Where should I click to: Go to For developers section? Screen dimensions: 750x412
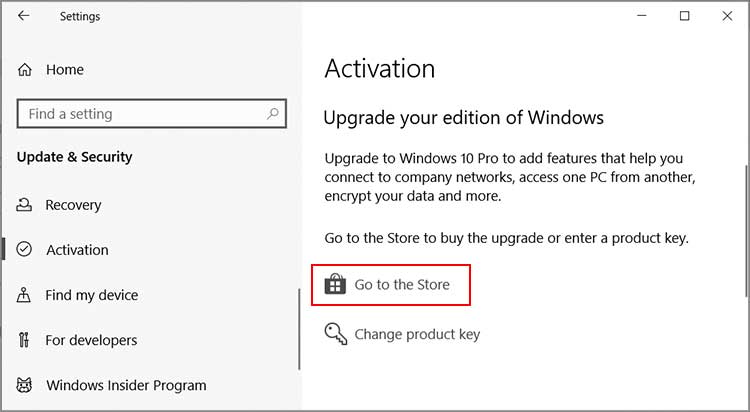click(x=92, y=340)
